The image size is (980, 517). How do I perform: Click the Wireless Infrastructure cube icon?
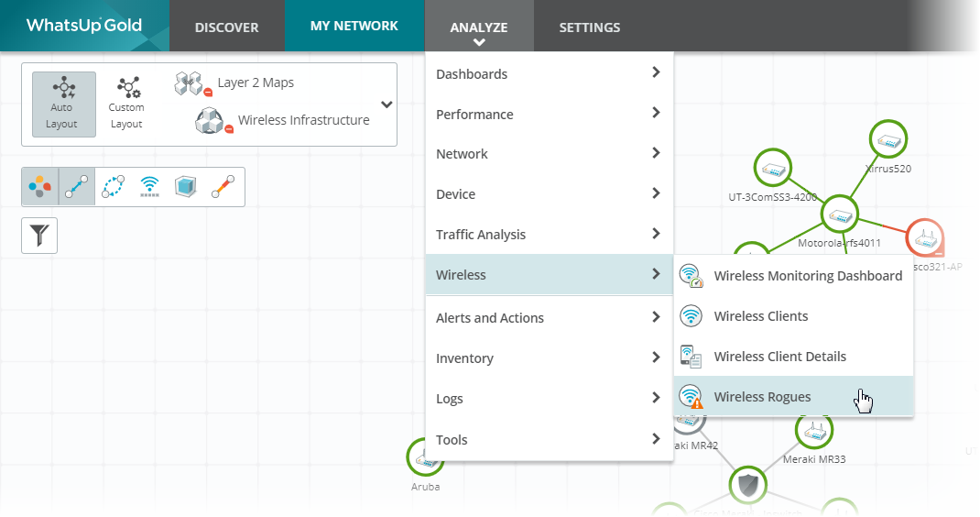tap(212, 121)
